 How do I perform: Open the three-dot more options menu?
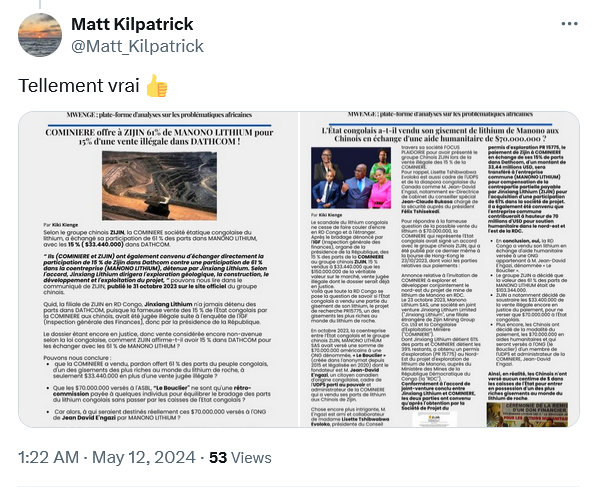(x=569, y=24)
